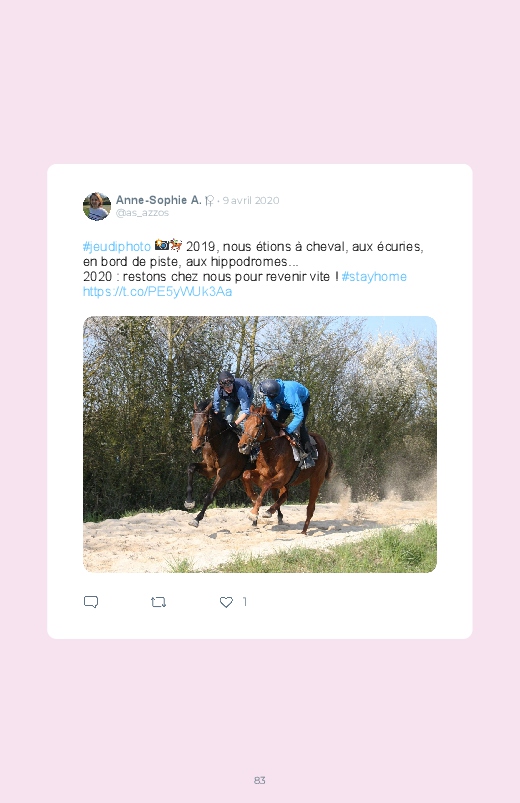Click the reply speech bubble icon
Screen dimensions: 520x803
(91, 602)
